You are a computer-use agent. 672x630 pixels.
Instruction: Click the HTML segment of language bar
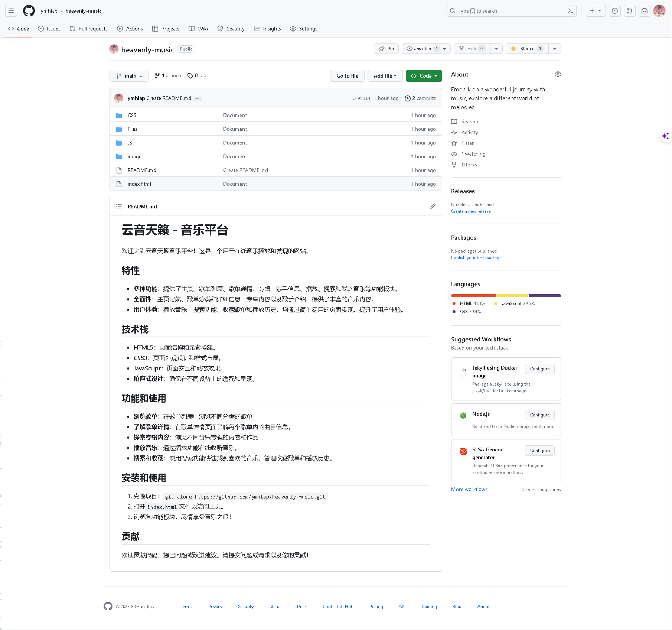473,296
